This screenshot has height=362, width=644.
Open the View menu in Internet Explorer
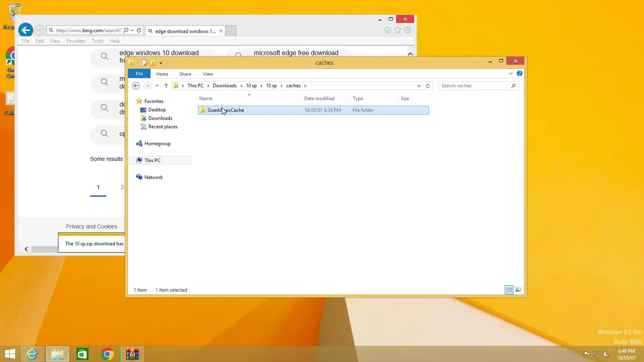click(x=55, y=41)
